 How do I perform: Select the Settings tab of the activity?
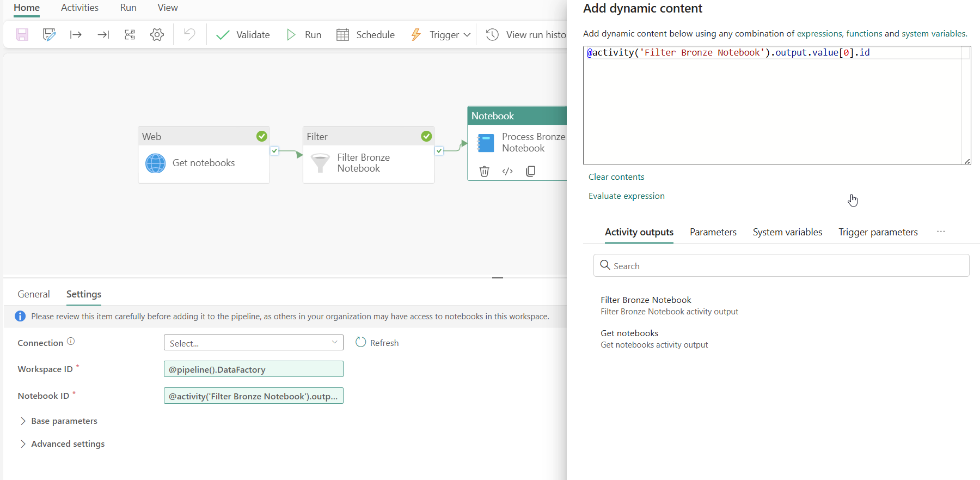pyautogui.click(x=84, y=294)
